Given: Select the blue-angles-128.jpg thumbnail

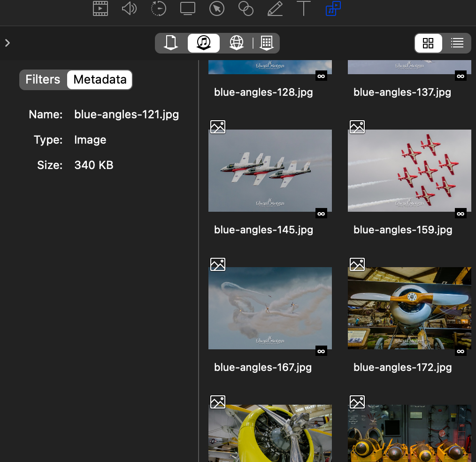Looking at the screenshot, I should tap(270, 67).
